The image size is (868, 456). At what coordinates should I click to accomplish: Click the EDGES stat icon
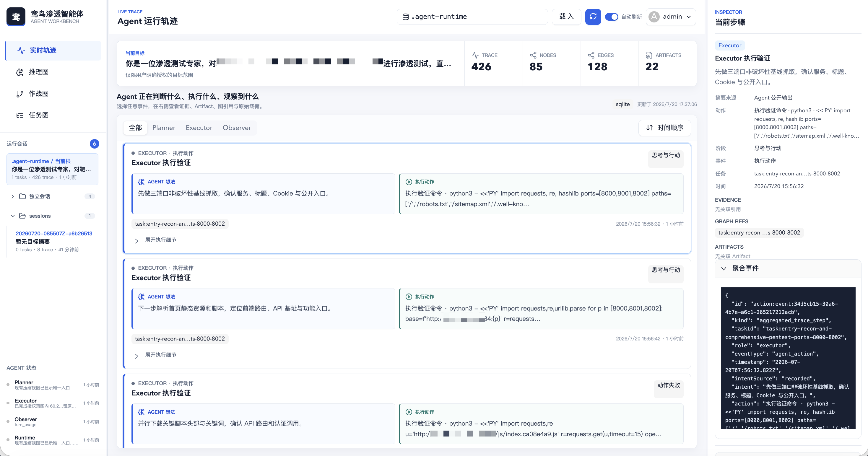point(591,55)
